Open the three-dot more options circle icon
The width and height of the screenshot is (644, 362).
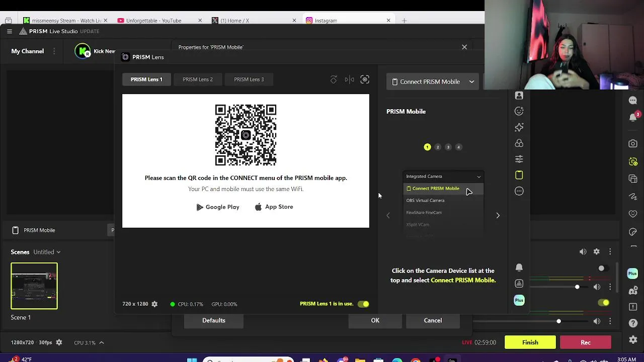519,191
